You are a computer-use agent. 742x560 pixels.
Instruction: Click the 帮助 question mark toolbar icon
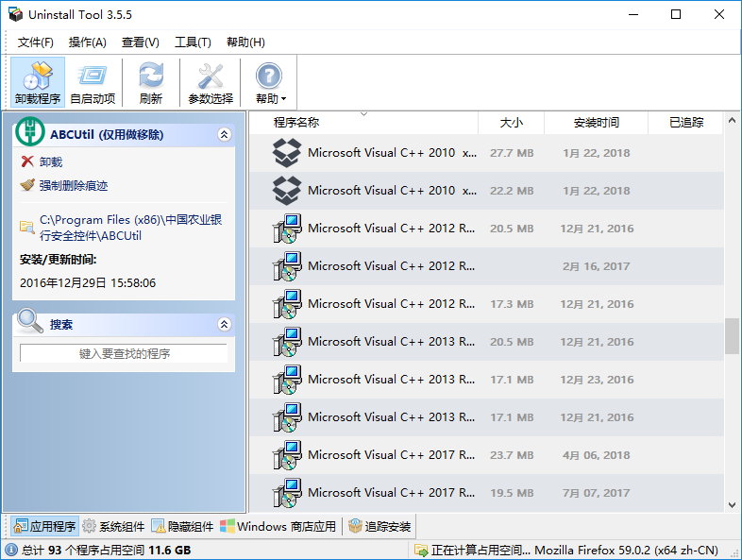point(269,76)
